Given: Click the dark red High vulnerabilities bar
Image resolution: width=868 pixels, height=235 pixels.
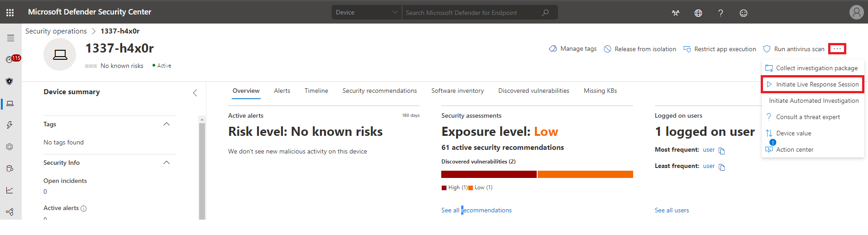Looking at the screenshot, I should [x=489, y=174].
